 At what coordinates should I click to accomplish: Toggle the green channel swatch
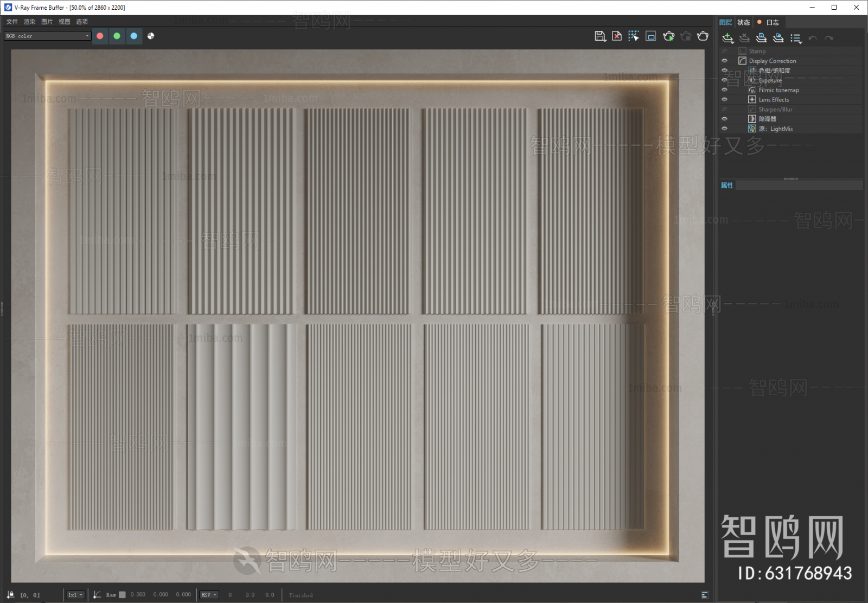tap(117, 36)
